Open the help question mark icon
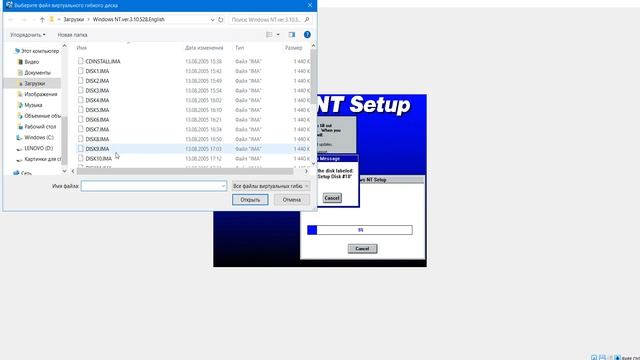This screenshot has width=640, height=360. pos(307,35)
